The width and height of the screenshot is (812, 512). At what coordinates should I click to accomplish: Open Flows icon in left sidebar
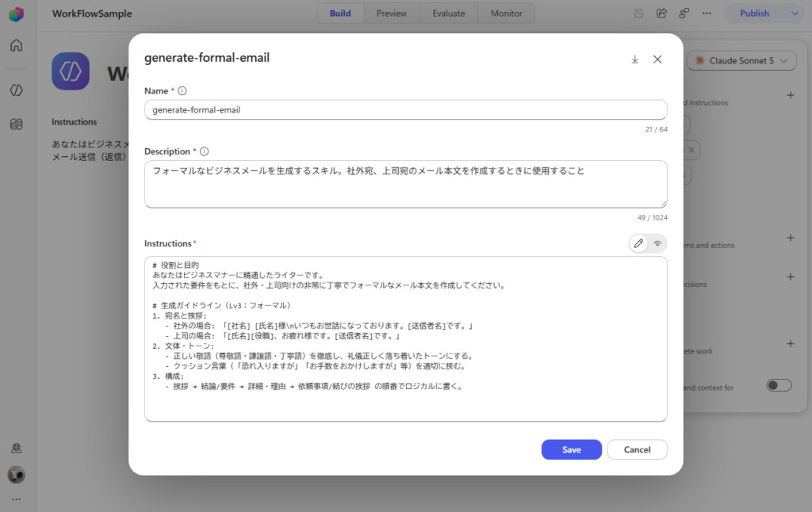(x=17, y=124)
